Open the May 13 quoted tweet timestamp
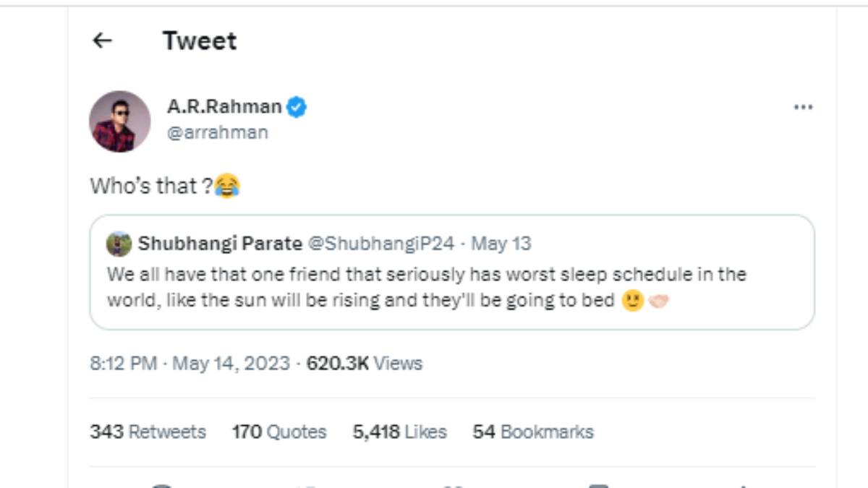Screen dimensions: 868x488 coord(503,244)
